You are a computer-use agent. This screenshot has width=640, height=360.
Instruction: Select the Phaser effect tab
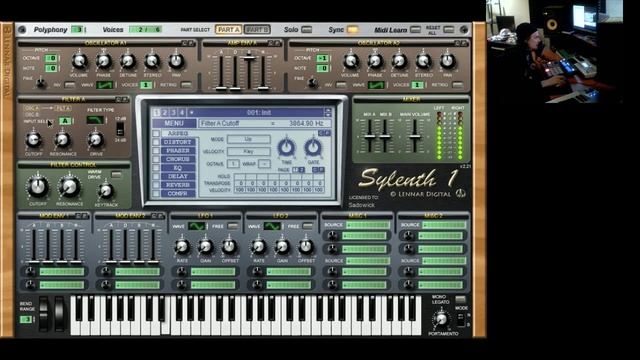click(178, 151)
